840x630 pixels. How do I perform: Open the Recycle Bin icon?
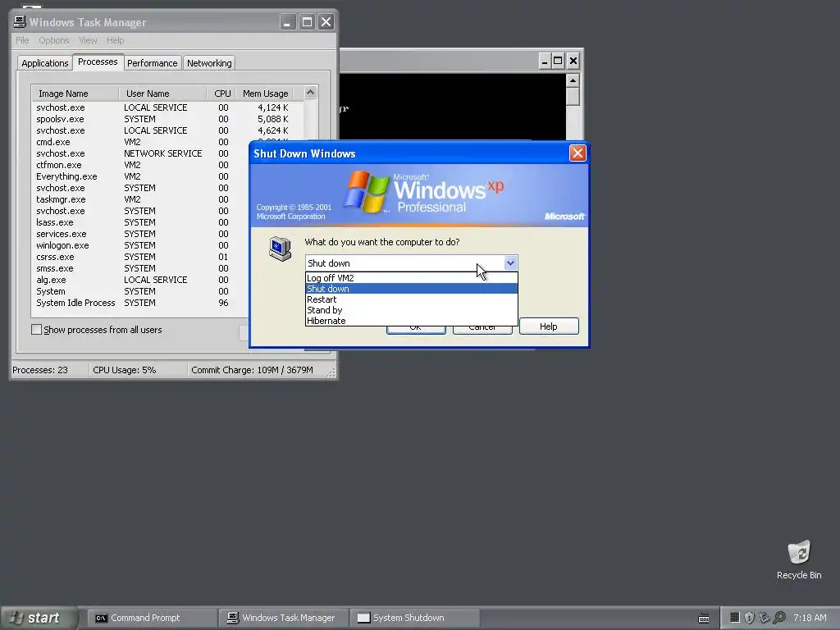coord(799,559)
